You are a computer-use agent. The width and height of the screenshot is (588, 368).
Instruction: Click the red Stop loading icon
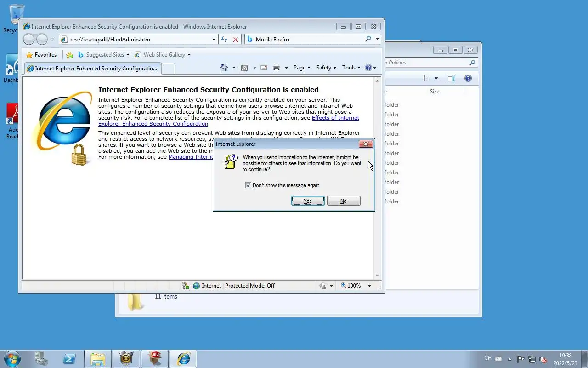236,40
